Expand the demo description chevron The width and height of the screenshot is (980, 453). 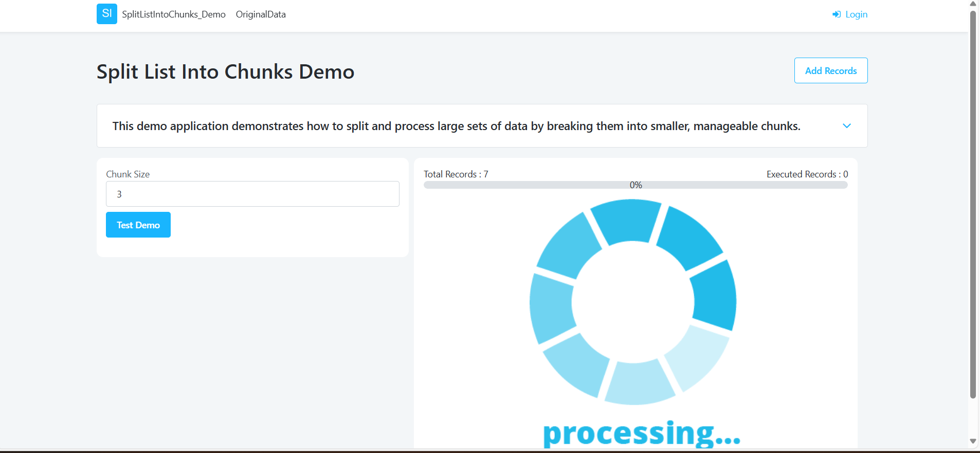coord(846,126)
